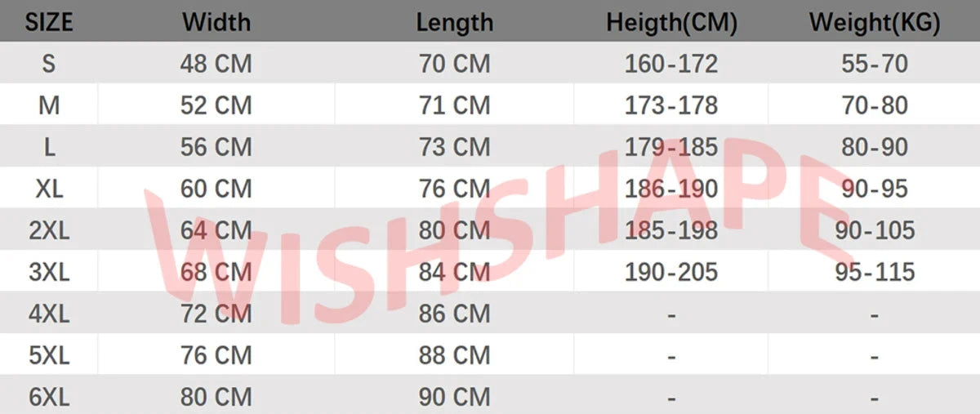Select the S size row label
The width and height of the screenshot is (980, 414).
[49, 64]
